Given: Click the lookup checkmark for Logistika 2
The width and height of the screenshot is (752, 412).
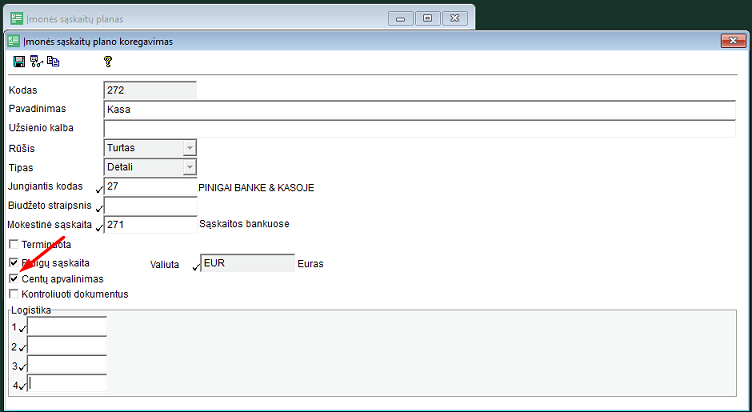Looking at the screenshot, I should point(22,349).
